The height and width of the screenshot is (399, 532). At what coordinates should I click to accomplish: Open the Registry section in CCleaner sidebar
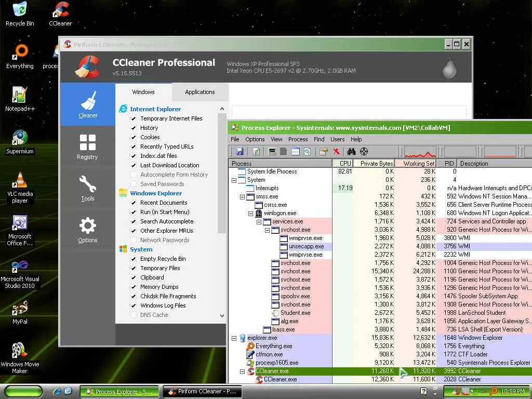pos(88,147)
